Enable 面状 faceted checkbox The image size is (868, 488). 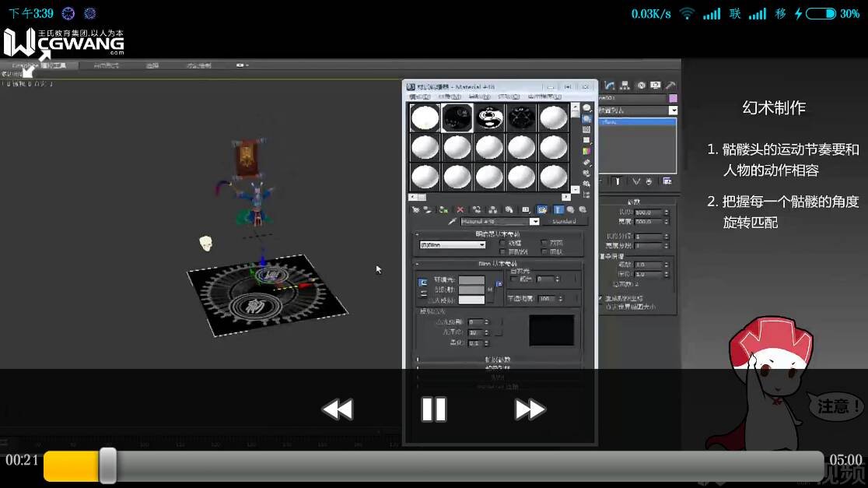544,252
